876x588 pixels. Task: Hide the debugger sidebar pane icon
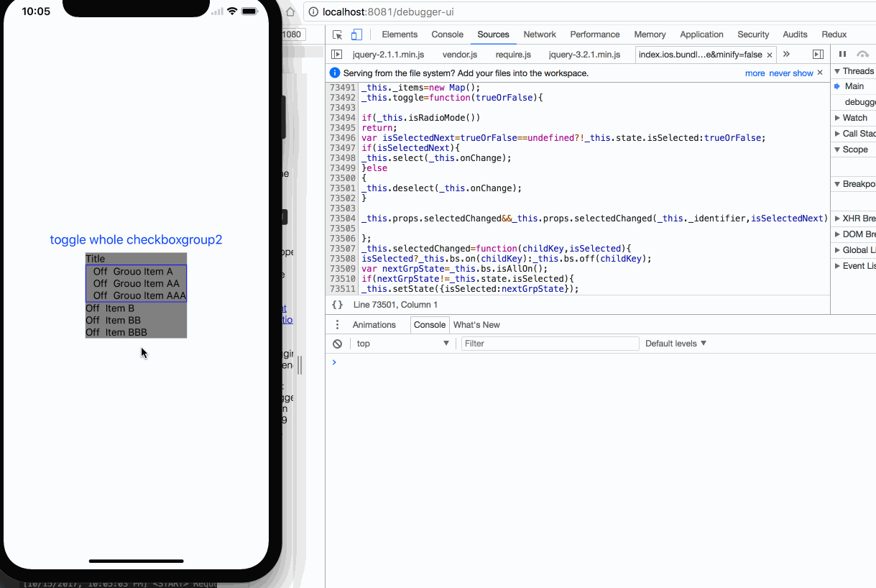[818, 54]
